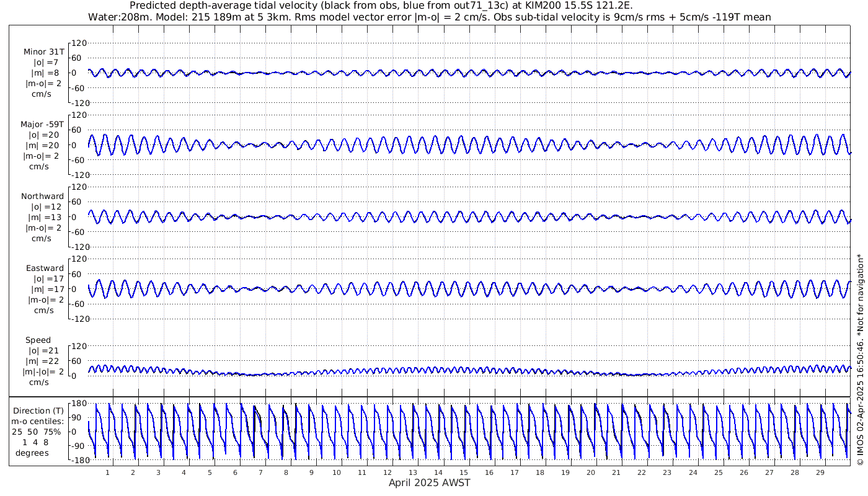Click the '|o| =20' value under Major
868x496 pixels.
[44, 135]
